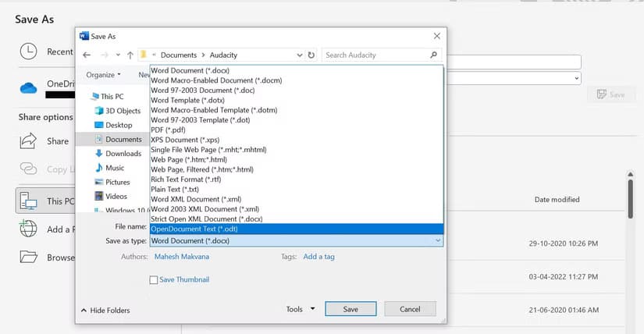Click the Audacity breadcrumb in address bar
The image size is (644, 334).
tap(223, 55)
